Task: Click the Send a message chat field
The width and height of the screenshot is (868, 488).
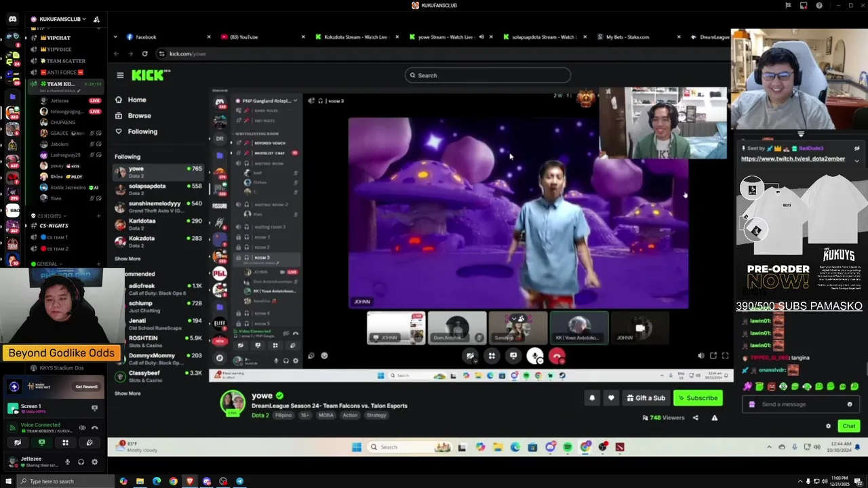Action: 800,404
